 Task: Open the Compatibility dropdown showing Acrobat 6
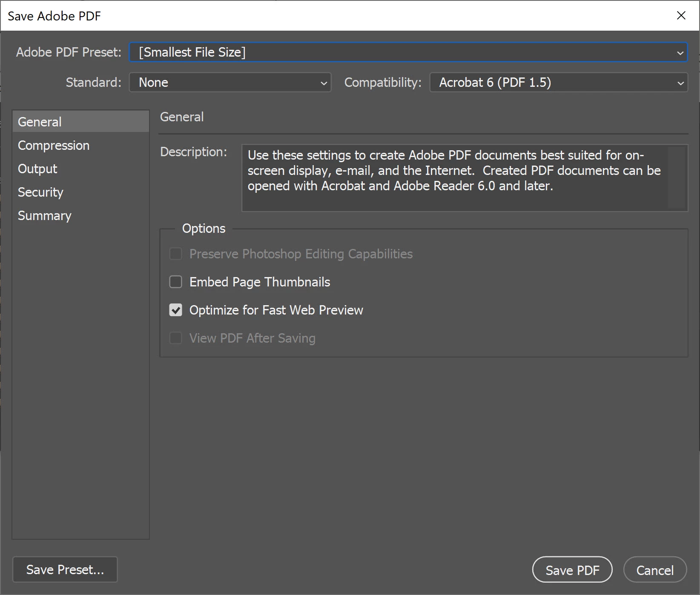pyautogui.click(x=559, y=83)
